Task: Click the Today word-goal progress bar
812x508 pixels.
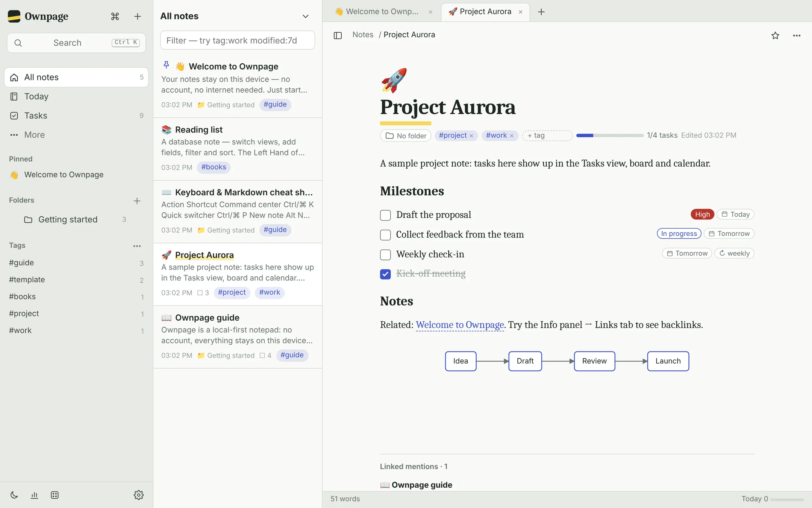Action: point(787,499)
